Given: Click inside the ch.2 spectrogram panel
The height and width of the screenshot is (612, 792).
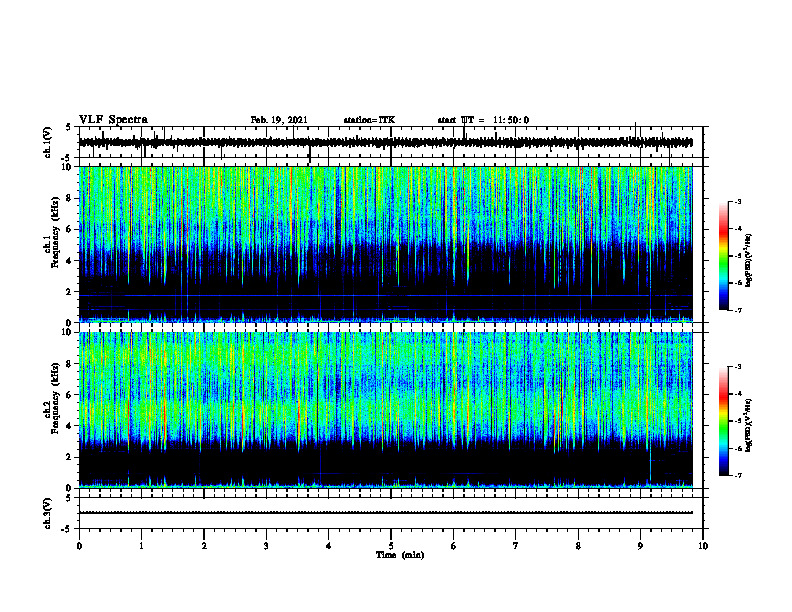Looking at the screenshot, I should click(386, 410).
